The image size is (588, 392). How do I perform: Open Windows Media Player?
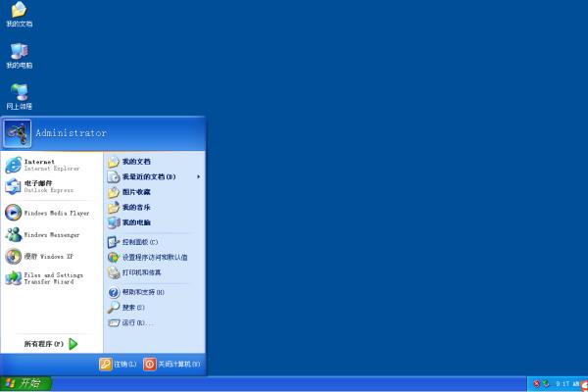[x=51, y=213]
